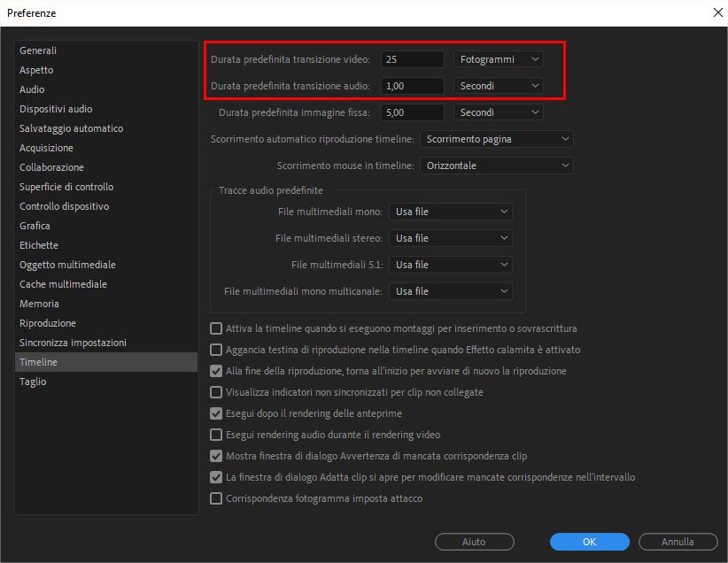
Task: Click the video transition duration field
Action: pyautogui.click(x=412, y=59)
